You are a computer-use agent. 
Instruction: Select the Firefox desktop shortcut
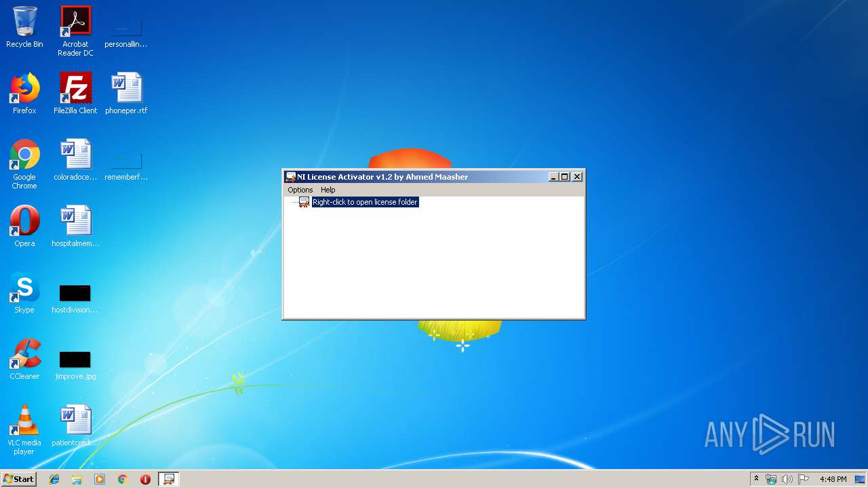(24, 94)
